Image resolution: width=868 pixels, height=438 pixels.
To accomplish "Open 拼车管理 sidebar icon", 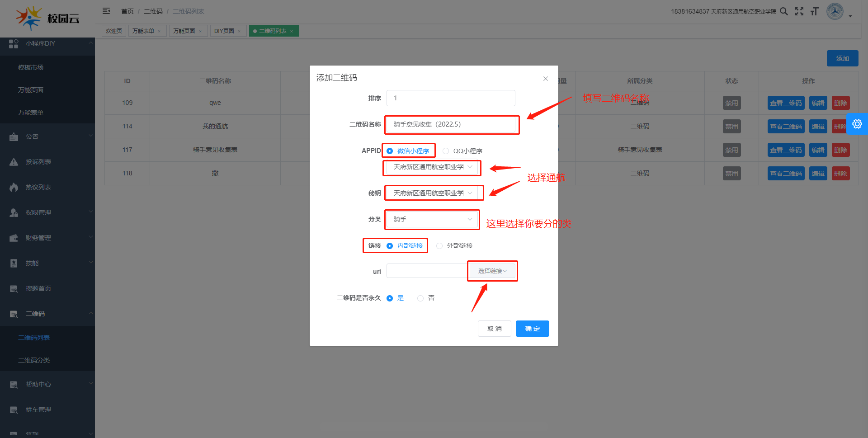I will (14, 410).
